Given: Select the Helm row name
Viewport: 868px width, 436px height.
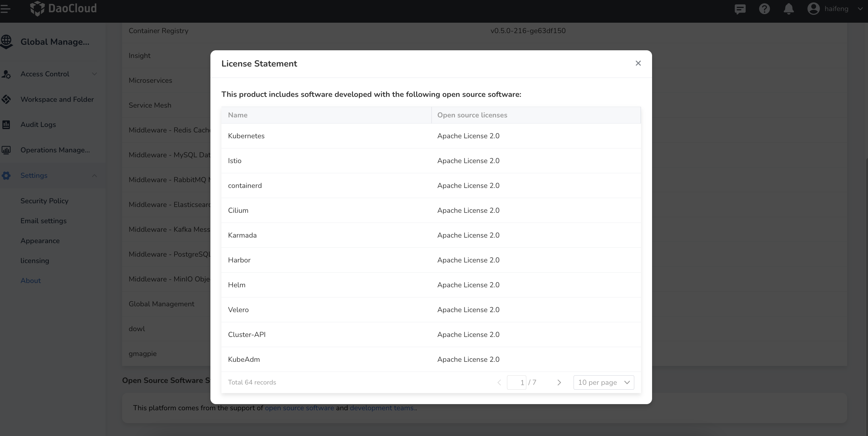Looking at the screenshot, I should [236, 285].
